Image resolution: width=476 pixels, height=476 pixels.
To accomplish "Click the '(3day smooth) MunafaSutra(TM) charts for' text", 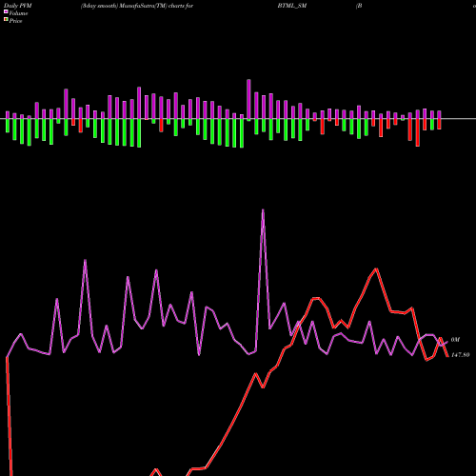I will click(x=137, y=6).
